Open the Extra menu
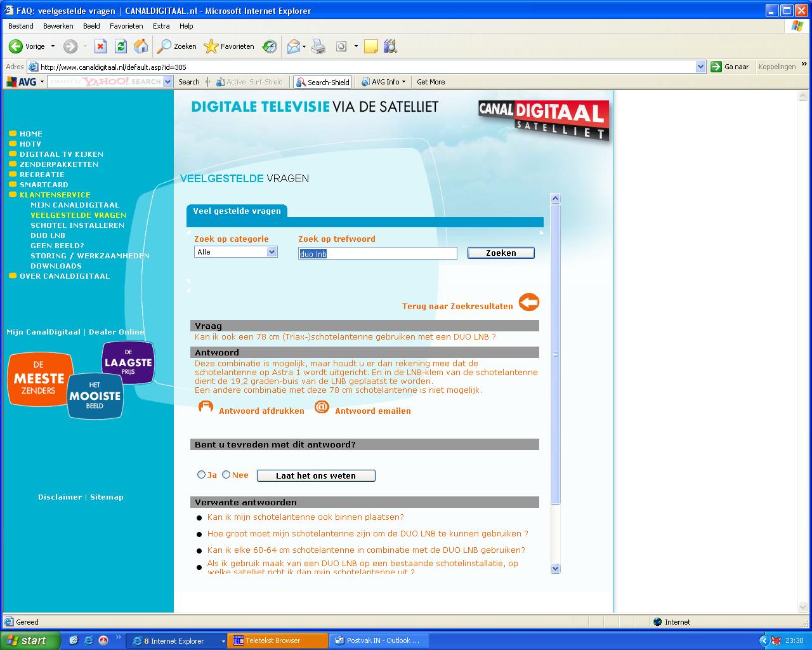812x650 pixels. (x=161, y=26)
